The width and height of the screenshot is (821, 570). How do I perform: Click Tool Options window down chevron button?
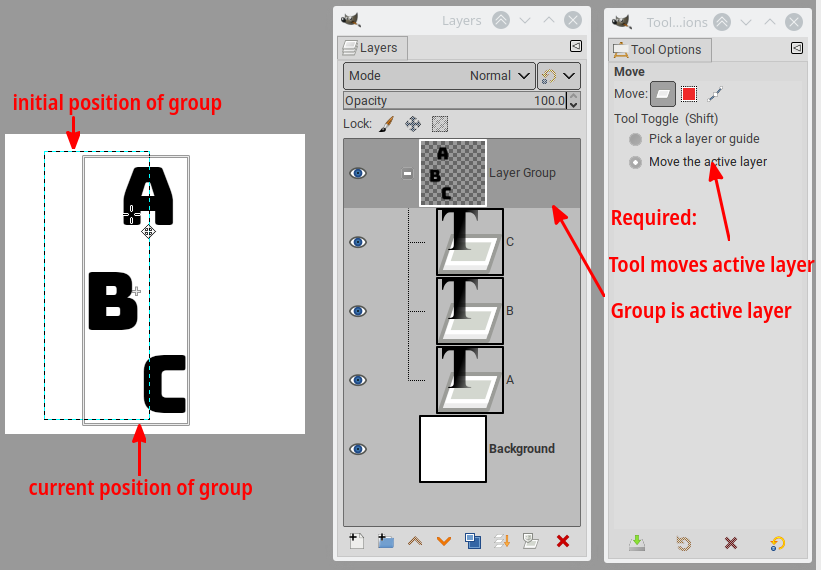[x=746, y=22]
